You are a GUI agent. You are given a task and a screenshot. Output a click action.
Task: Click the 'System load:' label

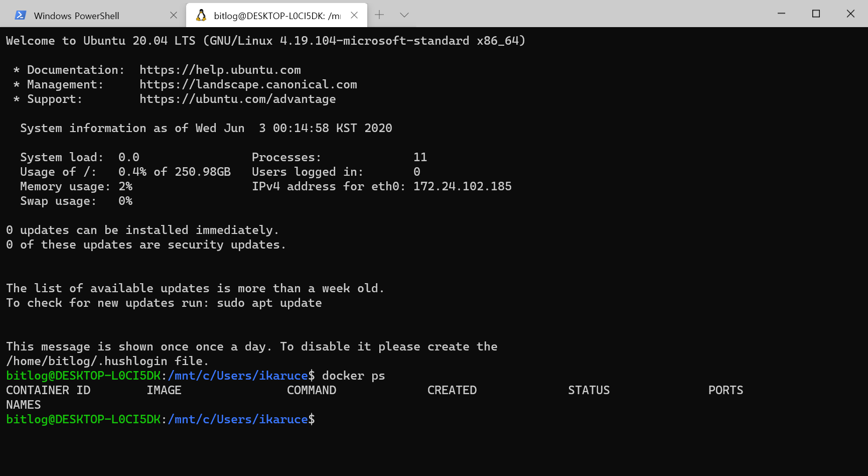(62, 157)
